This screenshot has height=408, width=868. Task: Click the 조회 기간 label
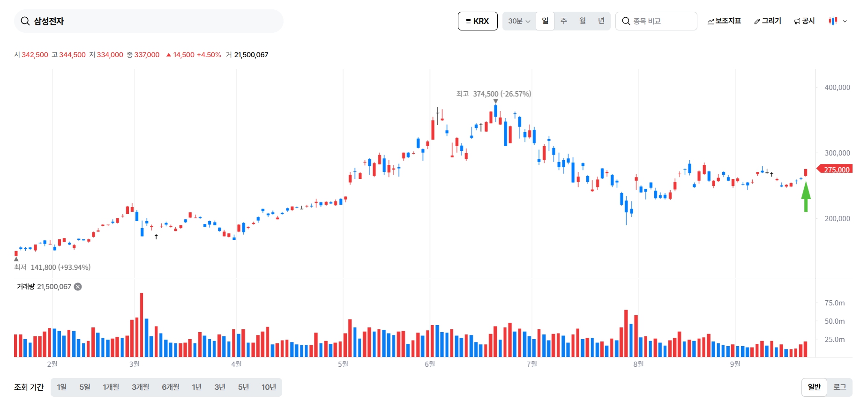pyautogui.click(x=29, y=387)
